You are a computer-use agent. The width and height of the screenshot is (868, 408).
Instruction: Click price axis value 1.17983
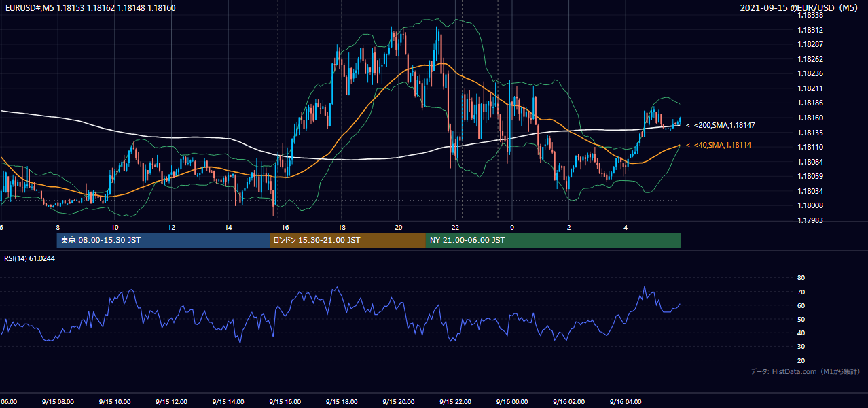(811, 220)
